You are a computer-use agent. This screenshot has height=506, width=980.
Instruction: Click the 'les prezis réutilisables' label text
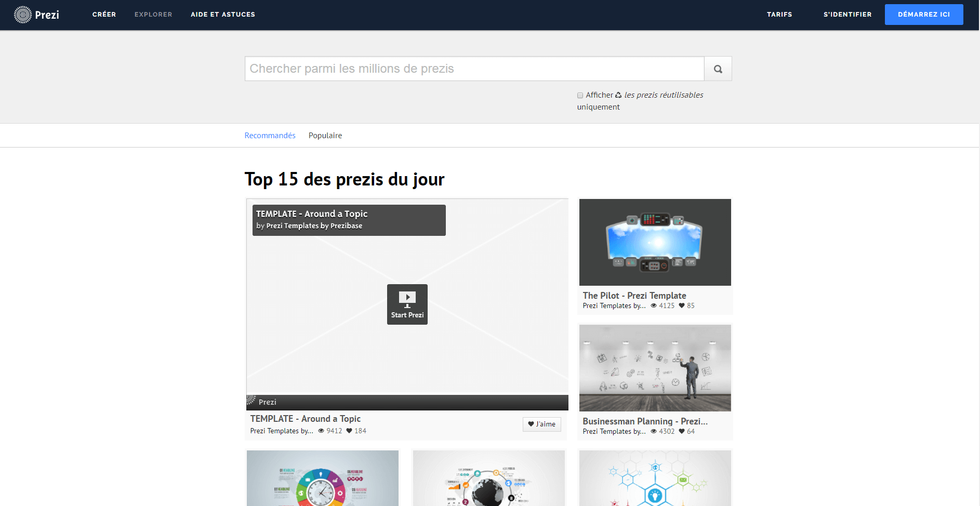pos(664,95)
